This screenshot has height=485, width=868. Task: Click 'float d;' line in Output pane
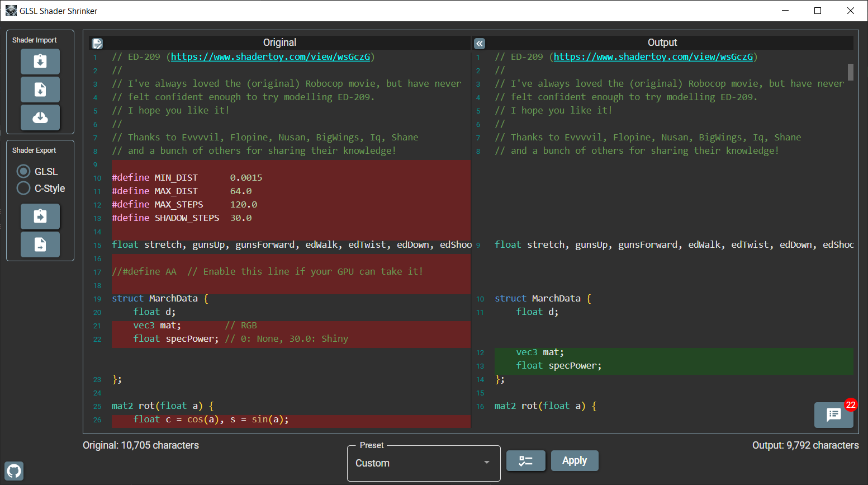538,312
